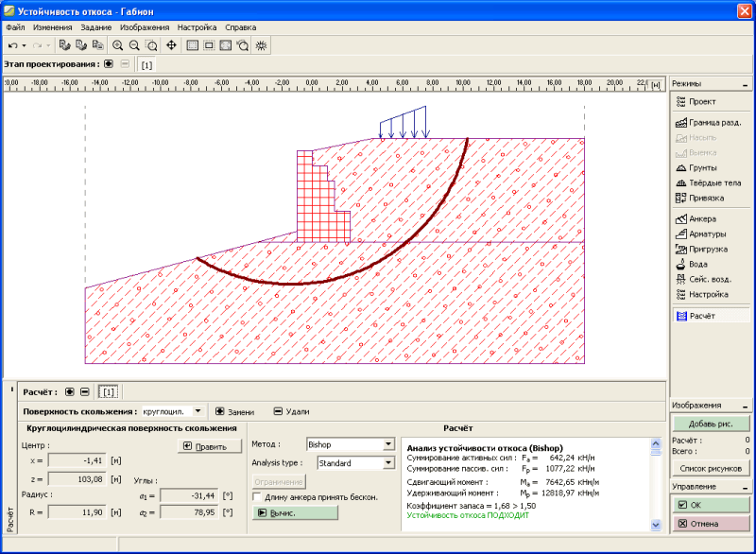Viewport: 756px width, 554px height.
Task: Open the Грунты (soils) mode
Action: pos(703,167)
